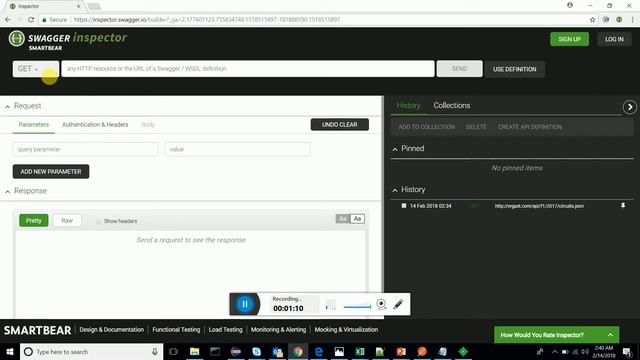Focus the request URL input field
Screen dimensions: 640x360
point(248,69)
